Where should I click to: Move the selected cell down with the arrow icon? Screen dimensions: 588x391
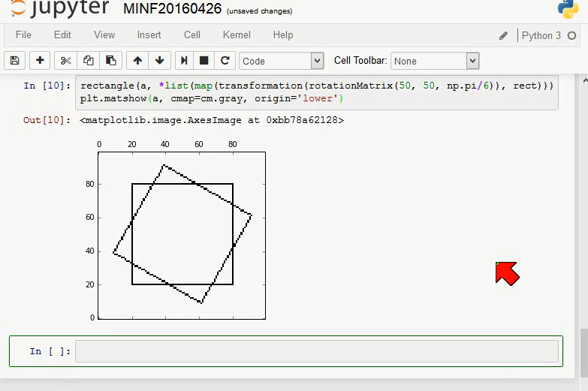(x=160, y=60)
